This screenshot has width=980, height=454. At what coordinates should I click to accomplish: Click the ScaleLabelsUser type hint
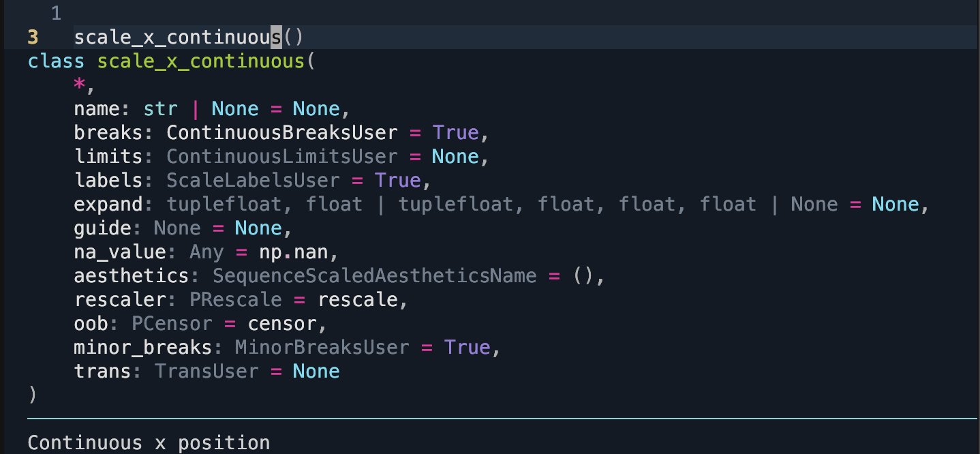pyautogui.click(x=253, y=181)
